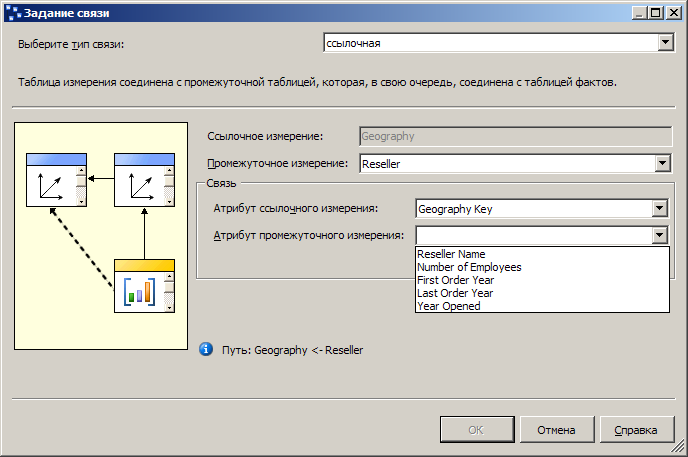
Task: Click the Отмена button
Action: (x=557, y=430)
